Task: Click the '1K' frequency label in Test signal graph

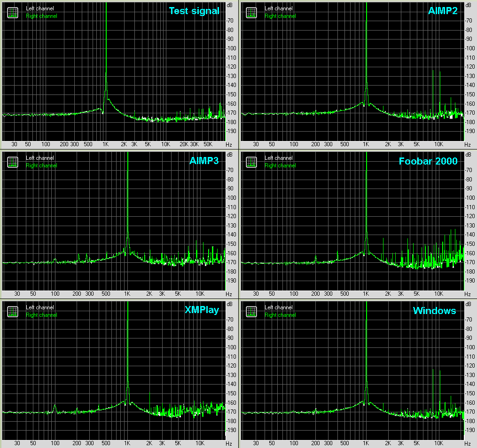Action: click(106, 144)
